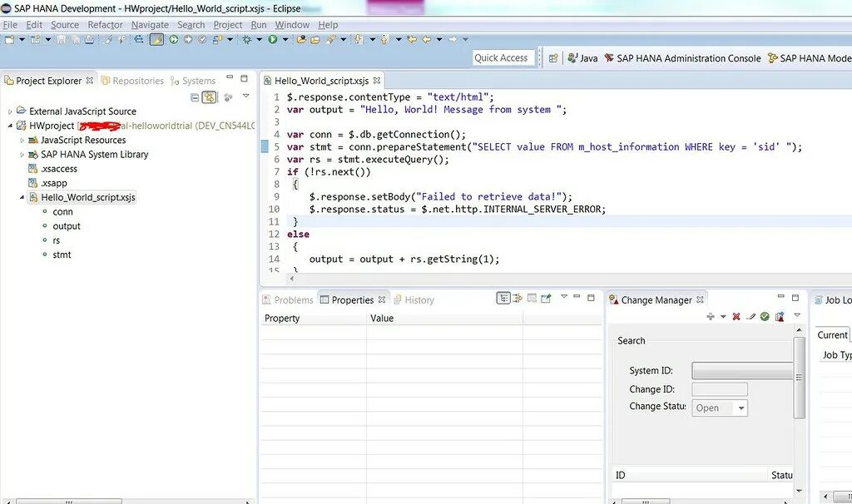
Task: Open Debug configurations dropdown arrow
Action: pyautogui.click(x=260, y=40)
